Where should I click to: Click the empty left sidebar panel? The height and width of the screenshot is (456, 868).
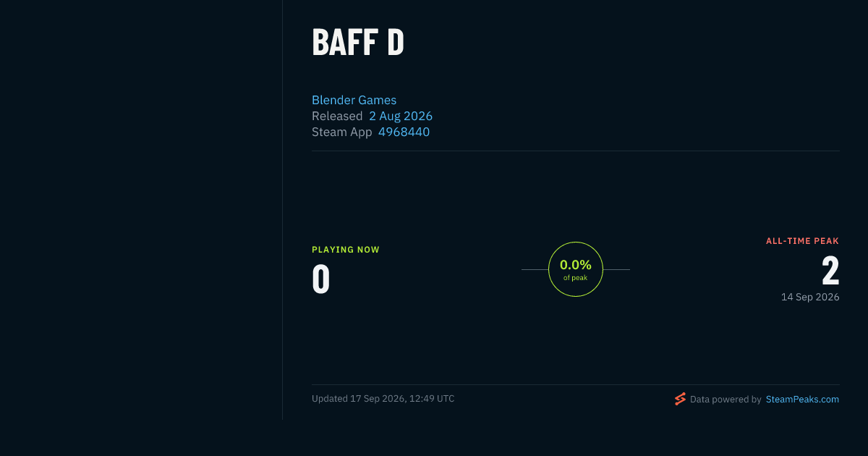coord(141,210)
